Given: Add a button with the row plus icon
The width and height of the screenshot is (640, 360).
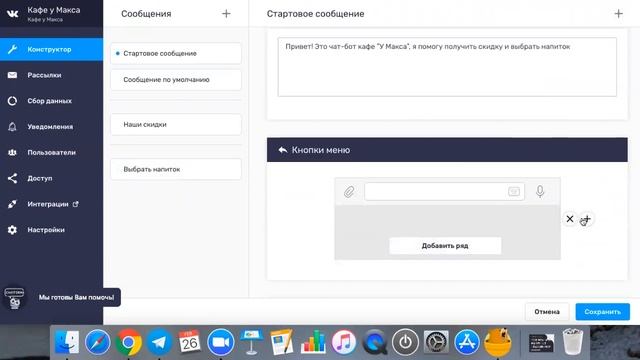Looking at the screenshot, I should (x=587, y=219).
